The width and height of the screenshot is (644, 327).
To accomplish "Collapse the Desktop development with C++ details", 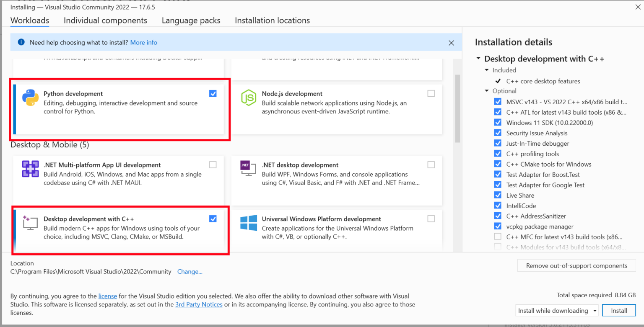I will click(x=478, y=59).
